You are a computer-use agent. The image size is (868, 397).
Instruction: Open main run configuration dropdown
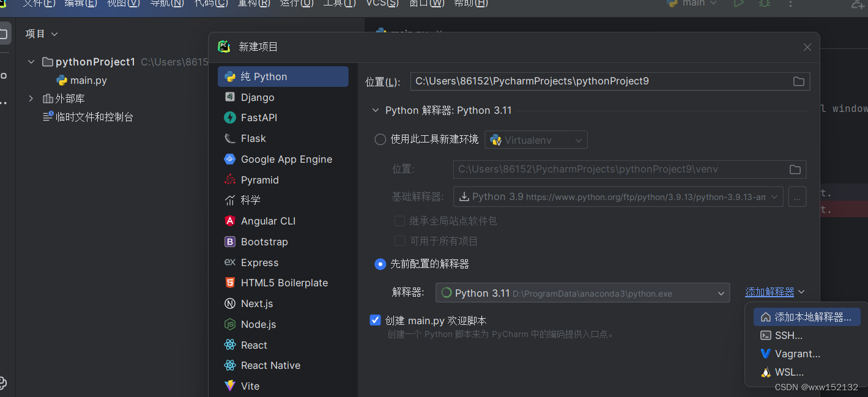pos(692,3)
